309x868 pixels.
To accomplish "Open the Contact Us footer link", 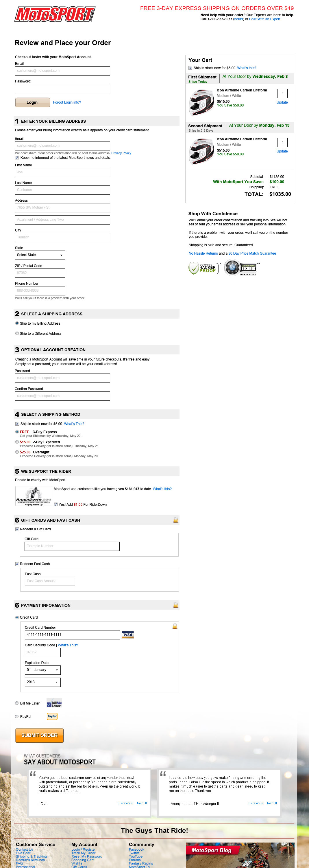I will click(24, 849).
